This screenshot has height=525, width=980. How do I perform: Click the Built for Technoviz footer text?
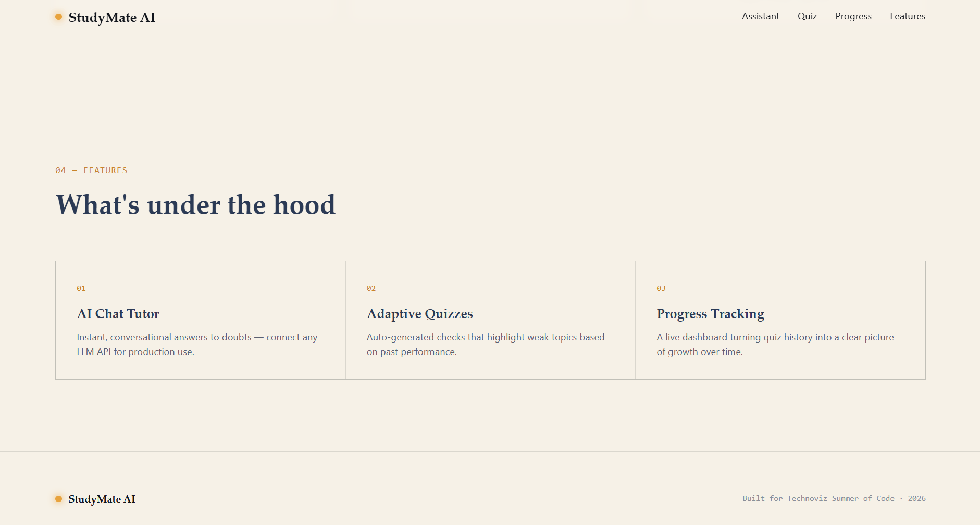(834, 498)
